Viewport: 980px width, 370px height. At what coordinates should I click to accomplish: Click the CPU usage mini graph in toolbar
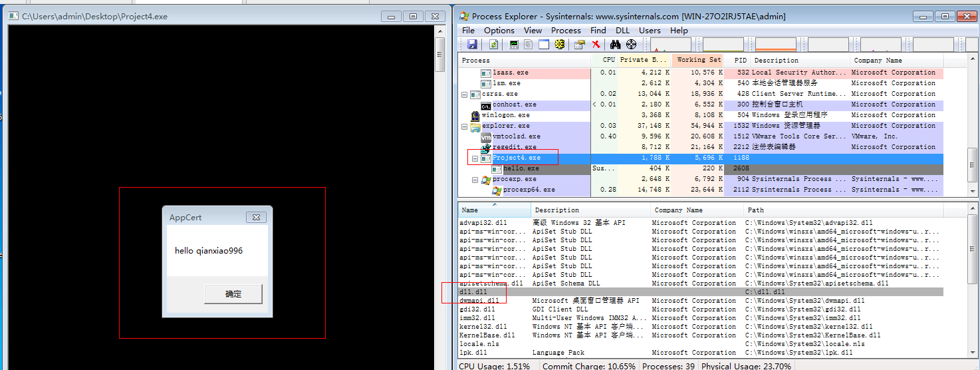(670, 45)
